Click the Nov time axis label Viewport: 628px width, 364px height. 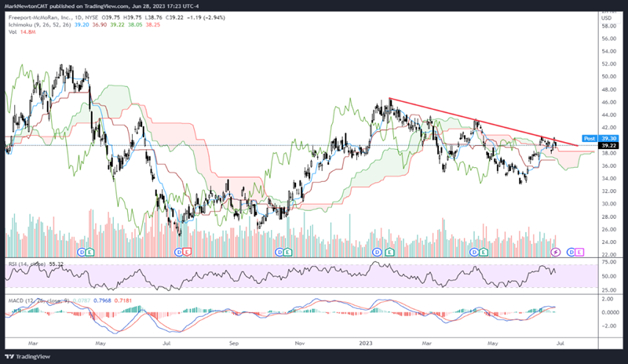pos(300,344)
